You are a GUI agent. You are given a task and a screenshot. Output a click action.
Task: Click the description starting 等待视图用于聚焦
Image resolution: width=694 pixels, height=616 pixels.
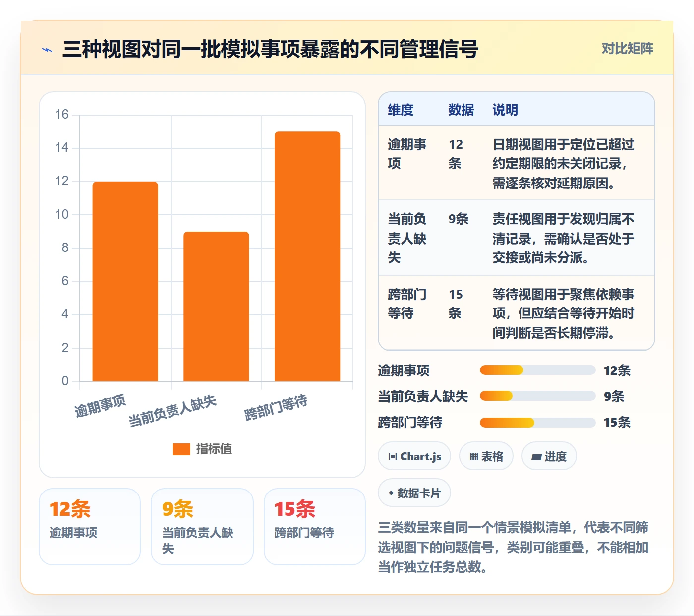(563, 313)
